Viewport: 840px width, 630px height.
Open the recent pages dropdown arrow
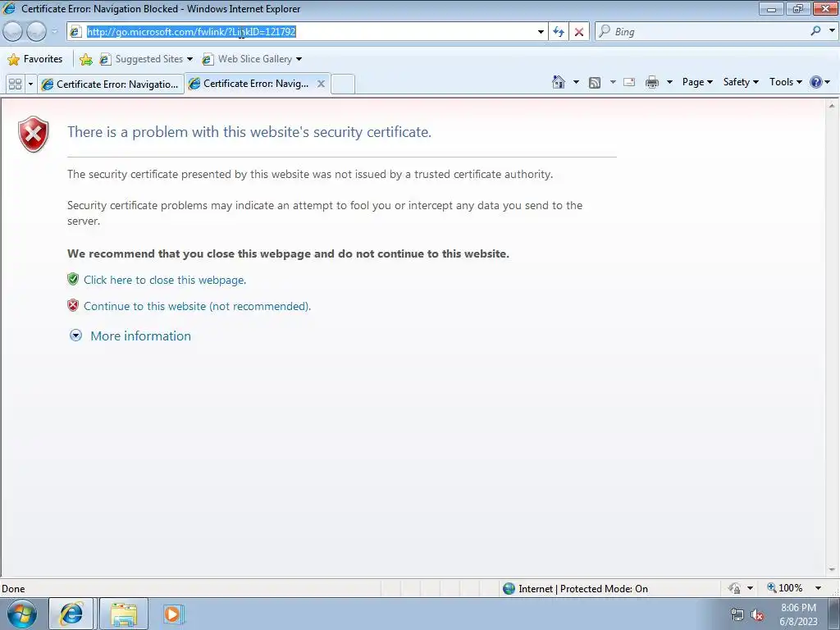tap(54, 32)
